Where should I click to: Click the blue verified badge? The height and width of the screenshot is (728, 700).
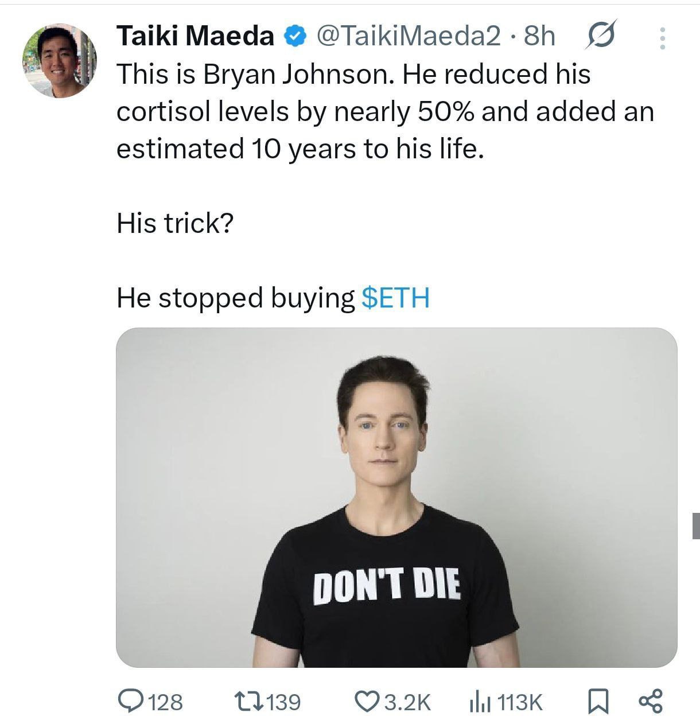click(294, 37)
